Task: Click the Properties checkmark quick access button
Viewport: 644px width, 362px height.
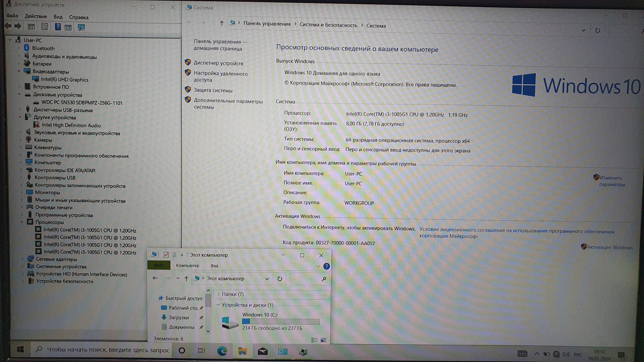Action: click(x=166, y=255)
